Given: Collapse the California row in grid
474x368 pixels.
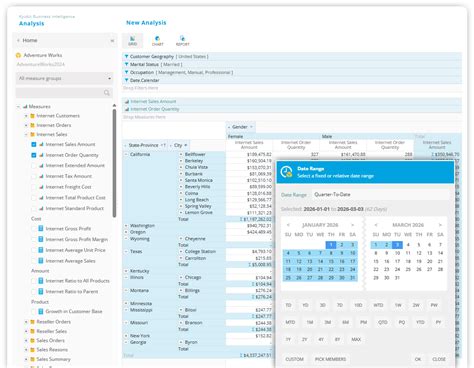Looking at the screenshot, I should [126, 154].
